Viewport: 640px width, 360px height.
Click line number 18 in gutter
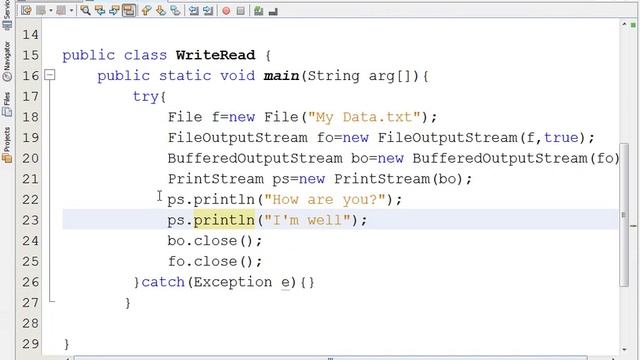30,117
